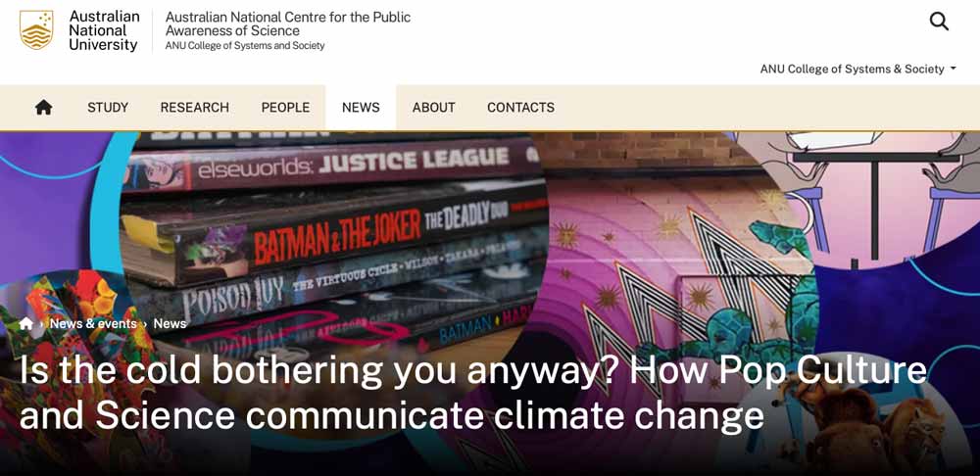Go to the home icon in navigation bar
This screenshot has width=980, height=476.
pos(43,108)
